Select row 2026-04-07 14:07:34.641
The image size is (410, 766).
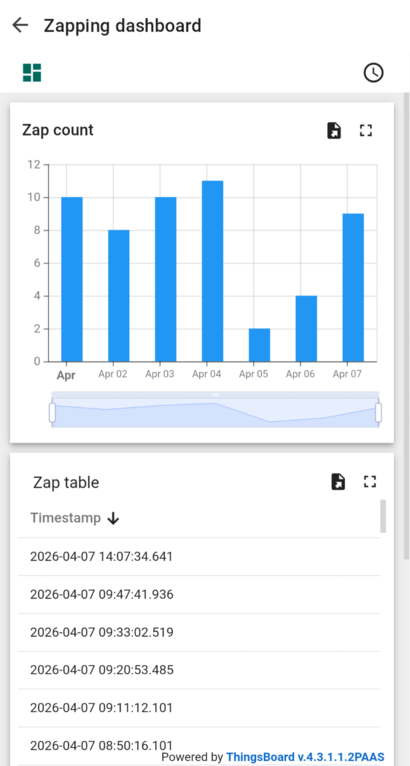(x=199, y=556)
